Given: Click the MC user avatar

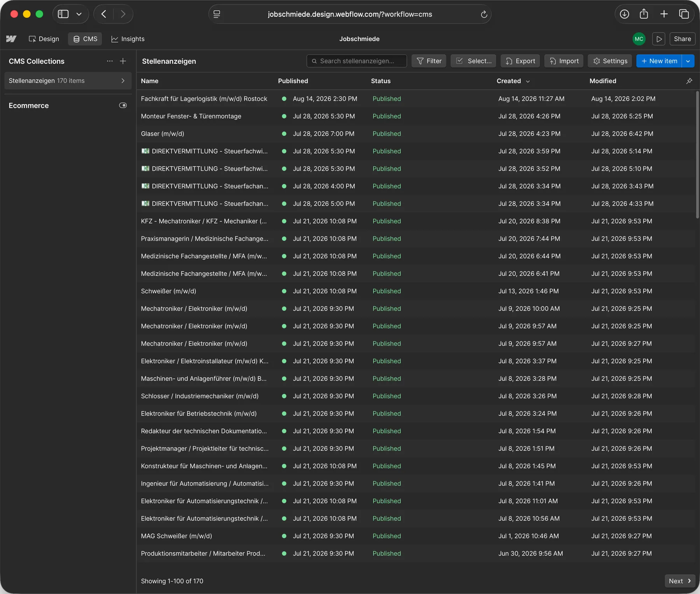Looking at the screenshot, I should 639,39.
